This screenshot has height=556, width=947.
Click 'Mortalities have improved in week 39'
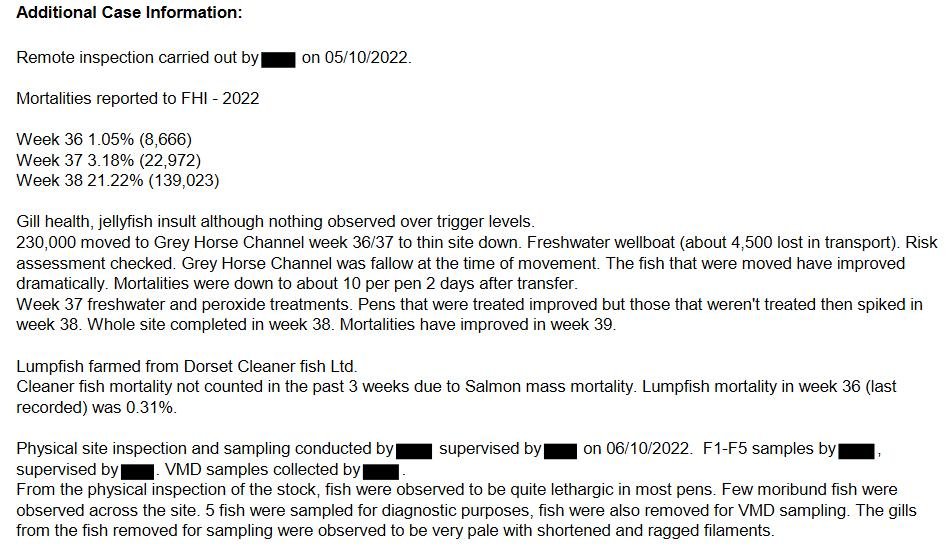tap(478, 325)
